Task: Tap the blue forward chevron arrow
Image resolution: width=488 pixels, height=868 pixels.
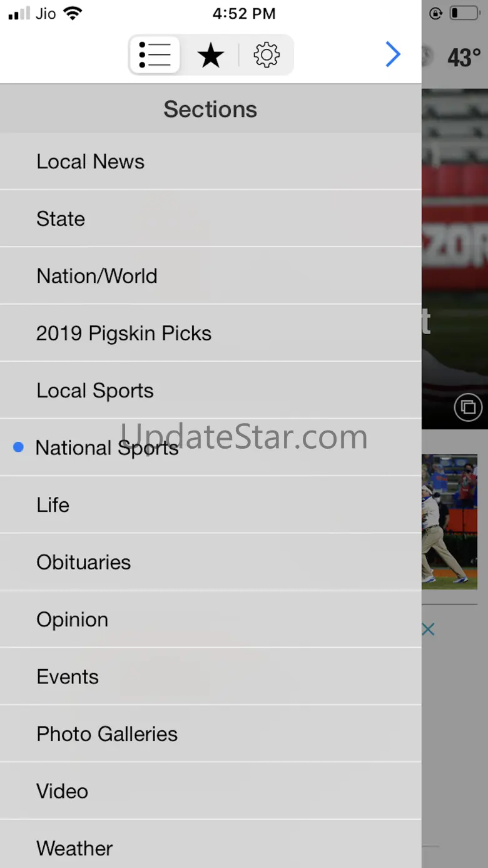Action: tap(392, 54)
